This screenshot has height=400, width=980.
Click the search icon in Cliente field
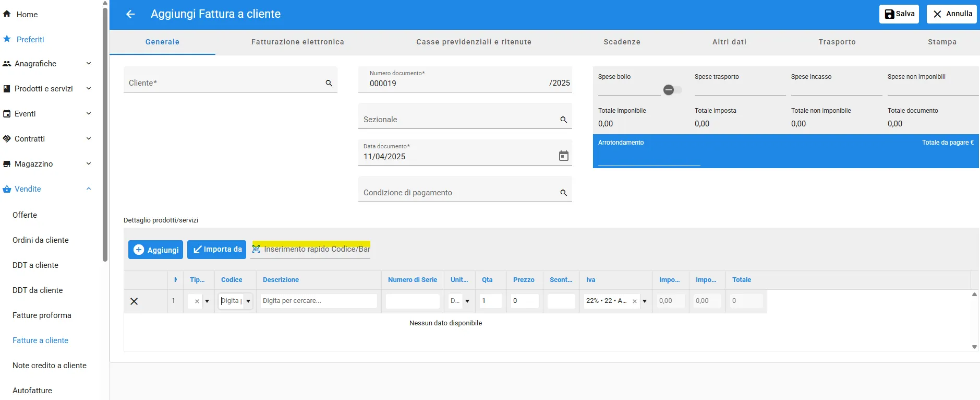[x=329, y=83]
